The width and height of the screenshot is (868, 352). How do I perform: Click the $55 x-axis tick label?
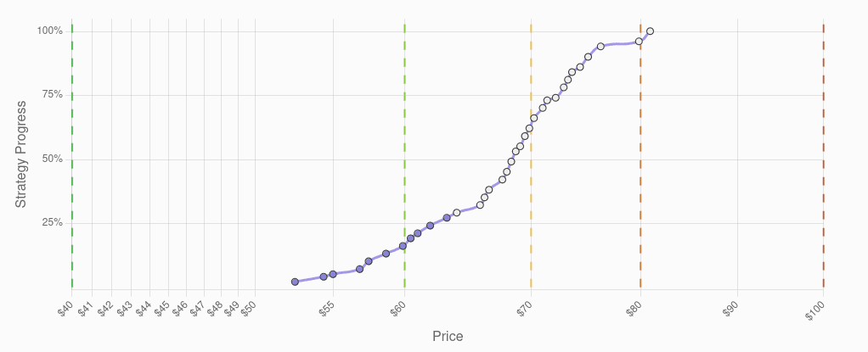[325, 310]
